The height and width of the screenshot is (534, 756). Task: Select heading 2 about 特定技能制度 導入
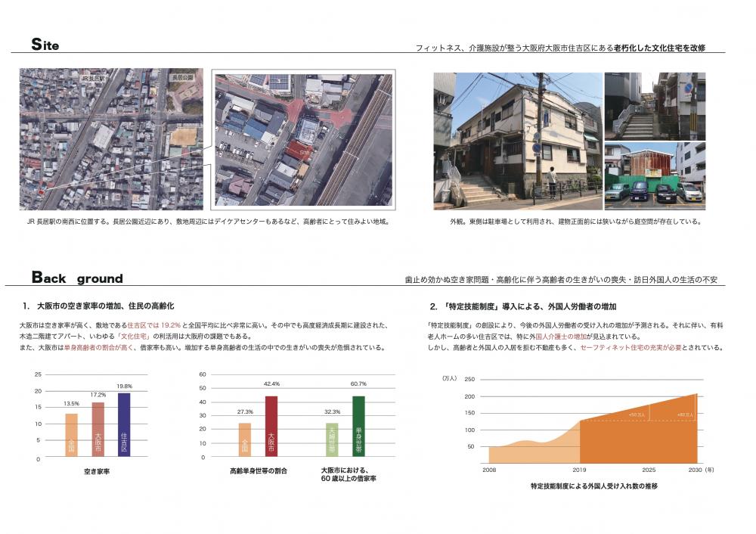[522, 306]
